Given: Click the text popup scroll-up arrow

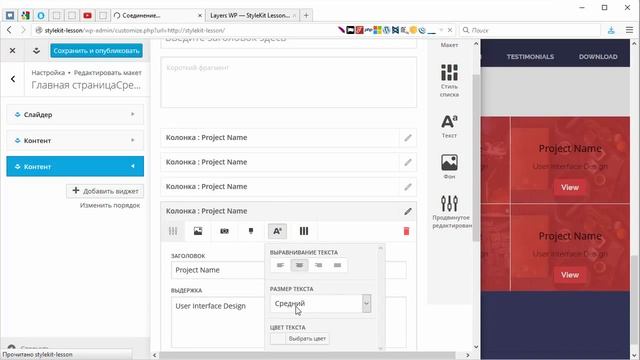Looking at the screenshot, I should pyautogui.click(x=381, y=247).
